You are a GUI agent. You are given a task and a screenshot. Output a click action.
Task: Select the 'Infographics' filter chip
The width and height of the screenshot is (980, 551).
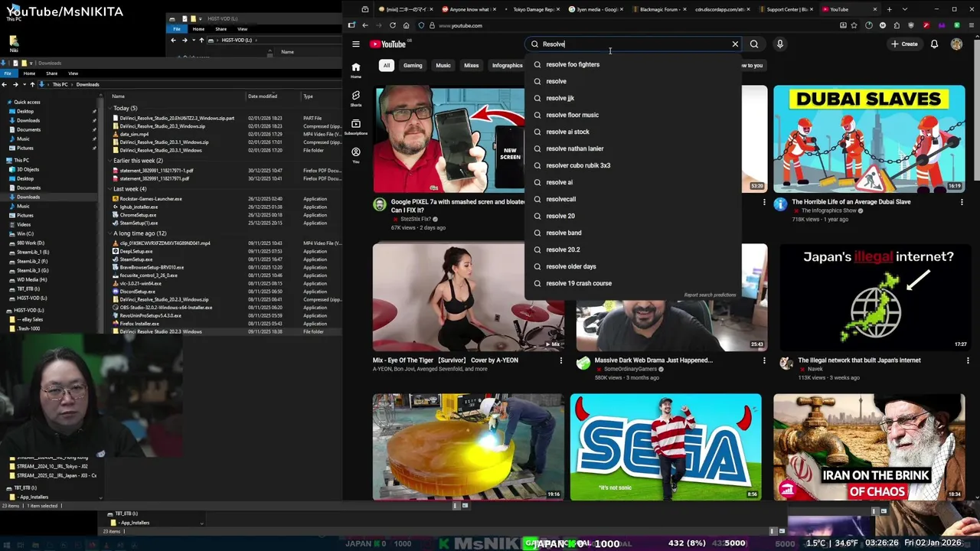click(x=507, y=66)
